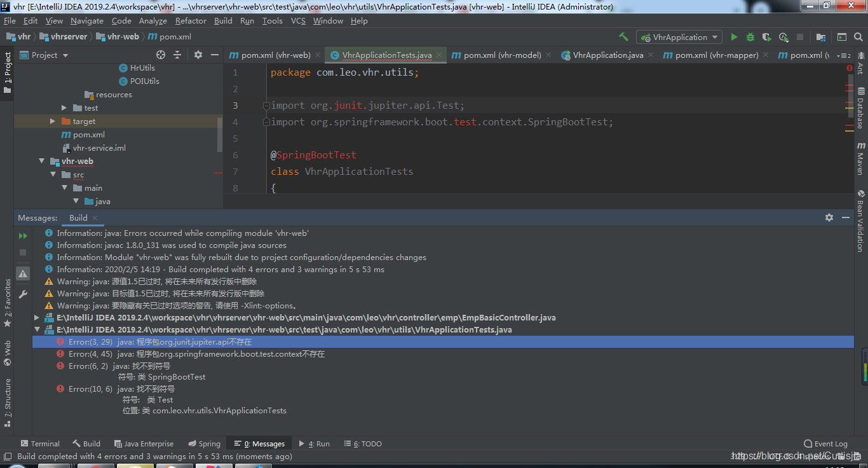Collapse the vhr-web module node
The image size is (868, 468).
[41, 162]
